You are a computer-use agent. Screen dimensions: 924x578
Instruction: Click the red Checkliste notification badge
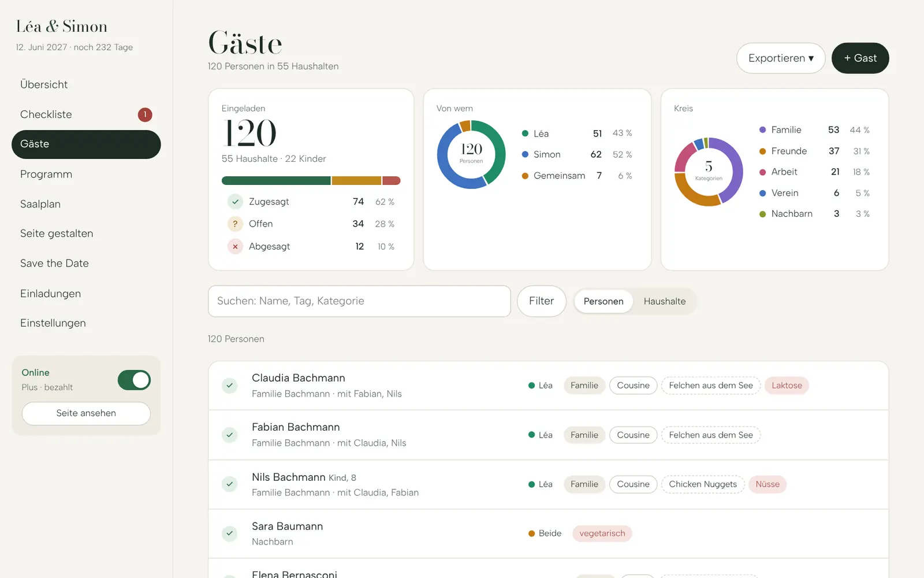pos(145,114)
